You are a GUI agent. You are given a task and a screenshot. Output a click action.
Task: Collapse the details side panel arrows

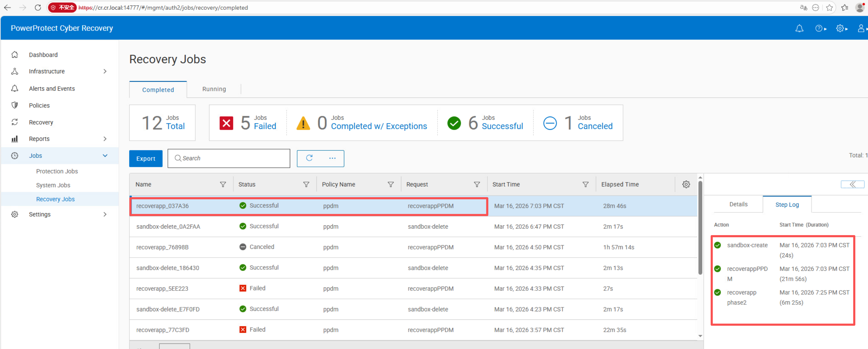(x=852, y=184)
